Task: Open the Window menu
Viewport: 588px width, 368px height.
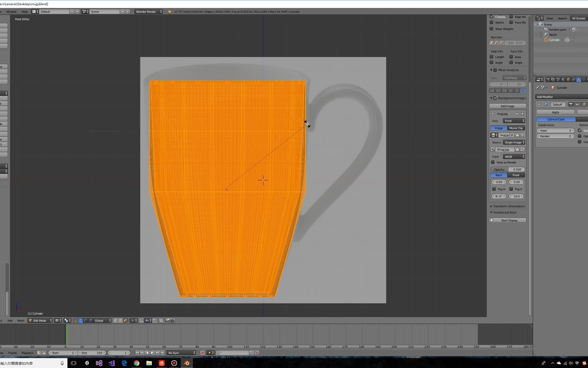Action: click(10, 12)
